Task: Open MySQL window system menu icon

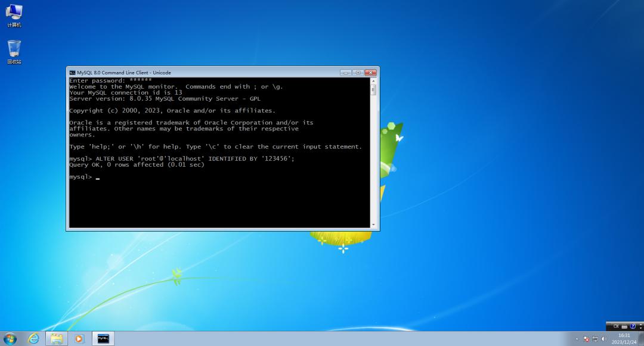Action: click(72, 73)
